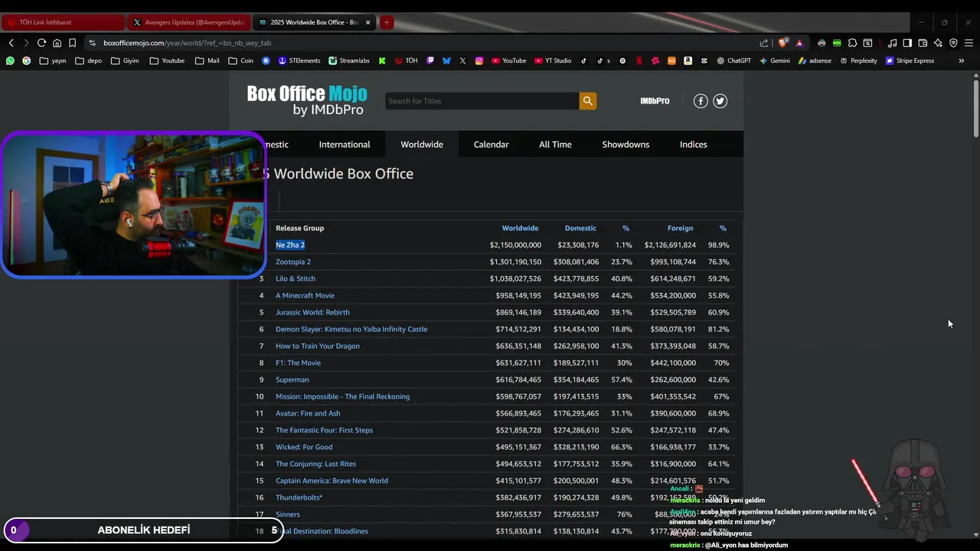Open the Brave VPN shield icon
The image size is (980, 551).
(x=953, y=43)
